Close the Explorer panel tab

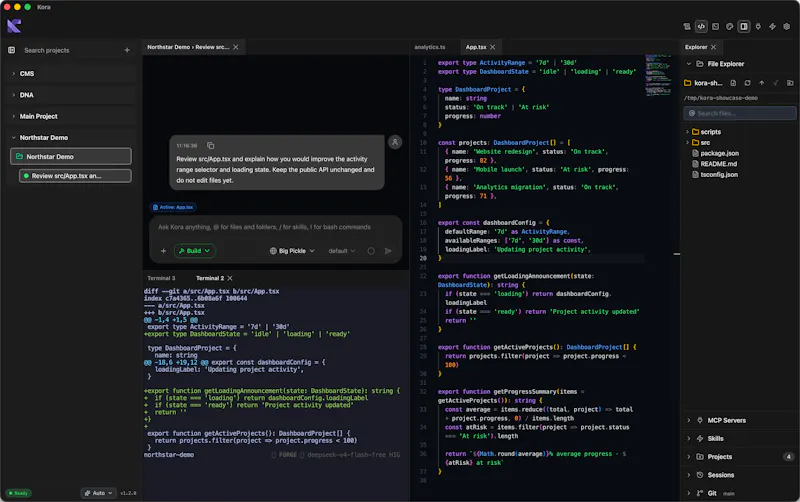point(713,47)
